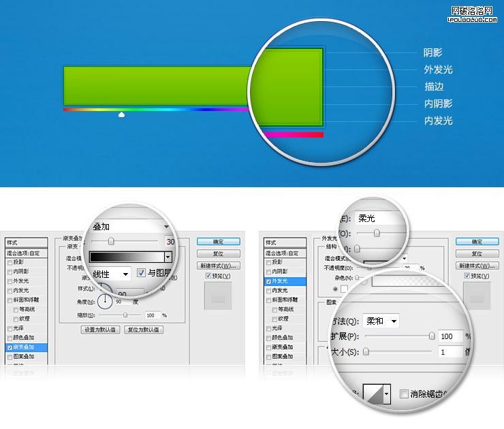Click 新建样式(W)... in the left dialog
This screenshot has height=429, width=504.
[218, 266]
